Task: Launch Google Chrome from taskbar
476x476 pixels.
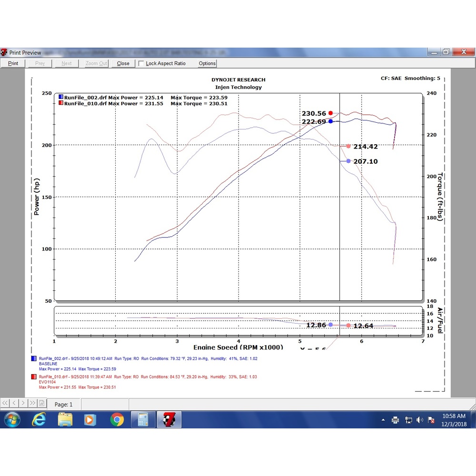Action: [x=117, y=420]
